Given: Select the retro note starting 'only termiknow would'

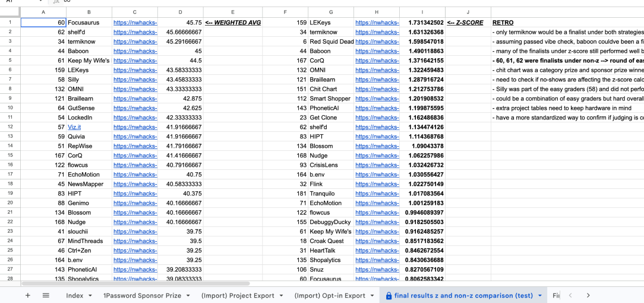Looking at the screenshot, I should click(567, 32).
